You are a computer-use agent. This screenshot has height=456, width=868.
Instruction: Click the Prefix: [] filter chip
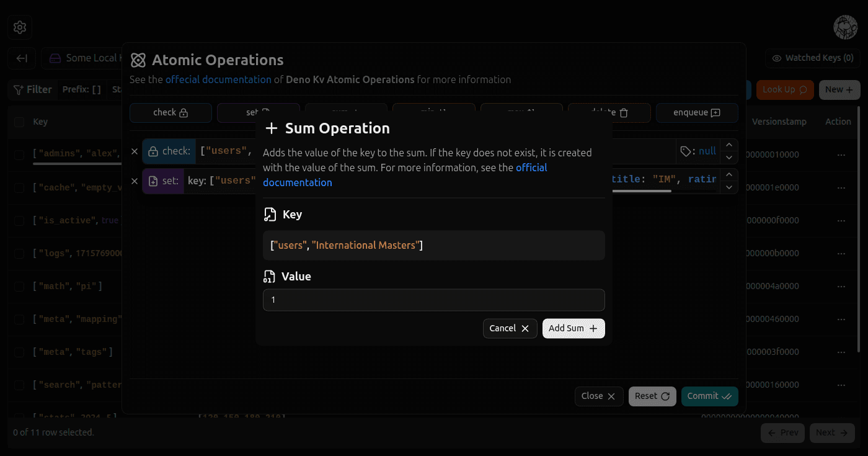[x=82, y=90]
